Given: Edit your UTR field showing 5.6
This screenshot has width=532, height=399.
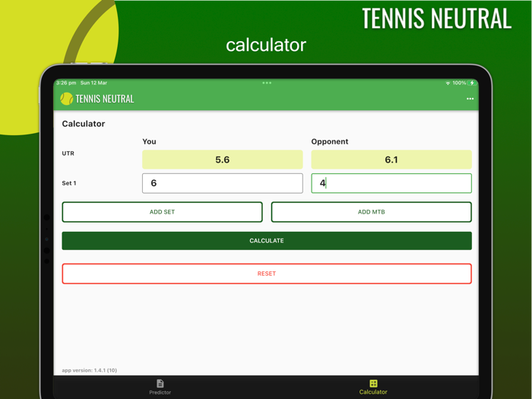Looking at the screenshot, I should 223,160.
